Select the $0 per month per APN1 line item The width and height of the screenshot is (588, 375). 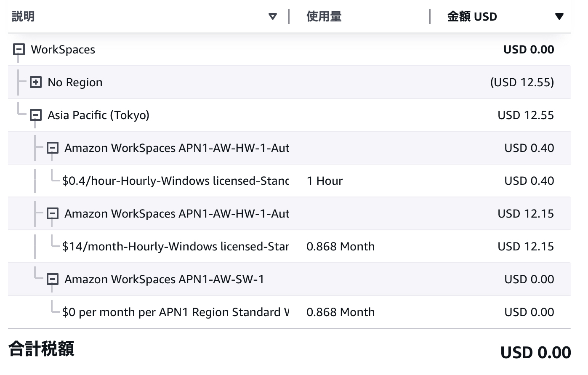pos(176,312)
